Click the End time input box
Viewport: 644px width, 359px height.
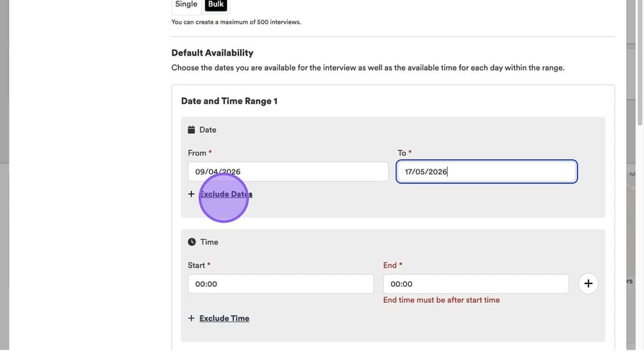point(475,284)
